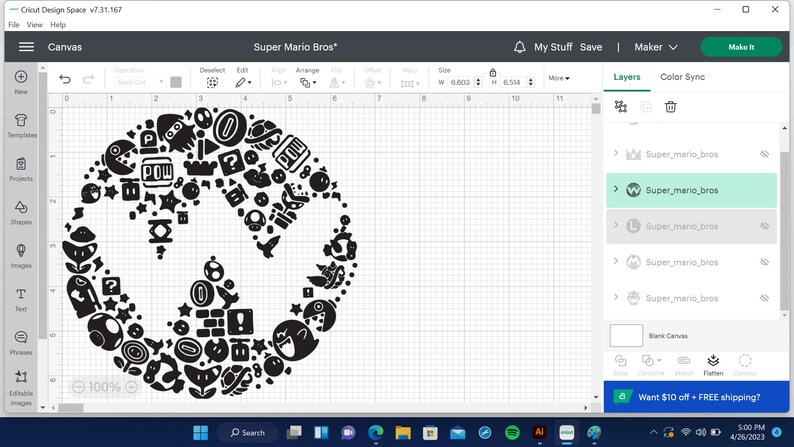Viewport: 794px width, 447px height.
Task: Click the width size input field
Action: 460,82
